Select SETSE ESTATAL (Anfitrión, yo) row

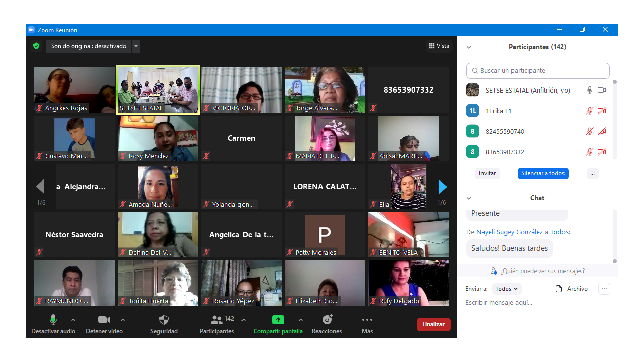tap(537, 90)
